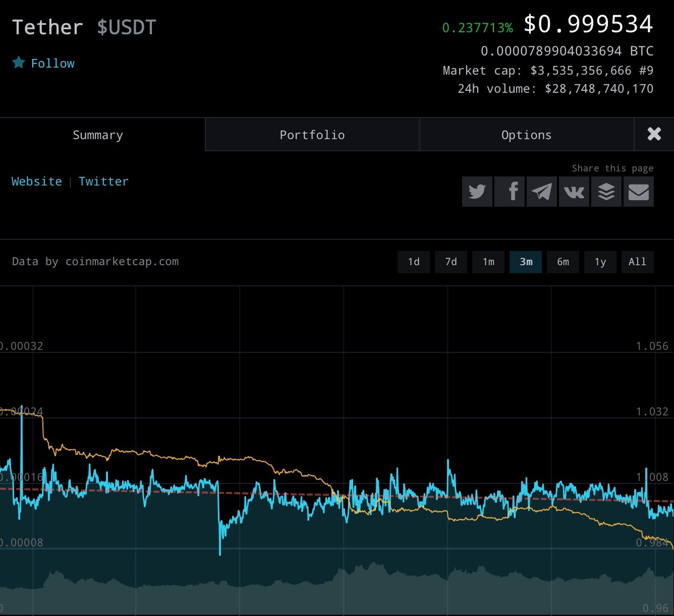Screen dimensions: 674x616
Task: Click the 0.96 axis label
Action: tap(655, 608)
